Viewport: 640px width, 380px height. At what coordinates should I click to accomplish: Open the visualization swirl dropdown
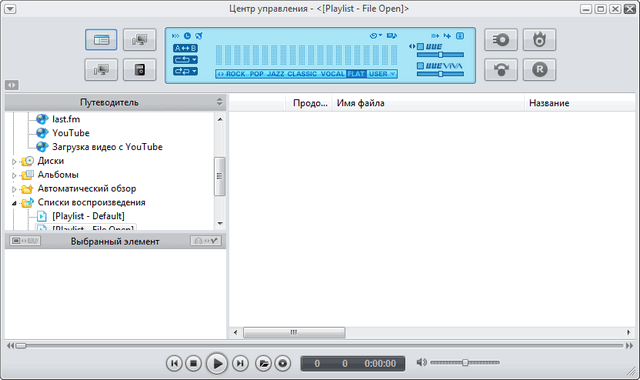376,36
